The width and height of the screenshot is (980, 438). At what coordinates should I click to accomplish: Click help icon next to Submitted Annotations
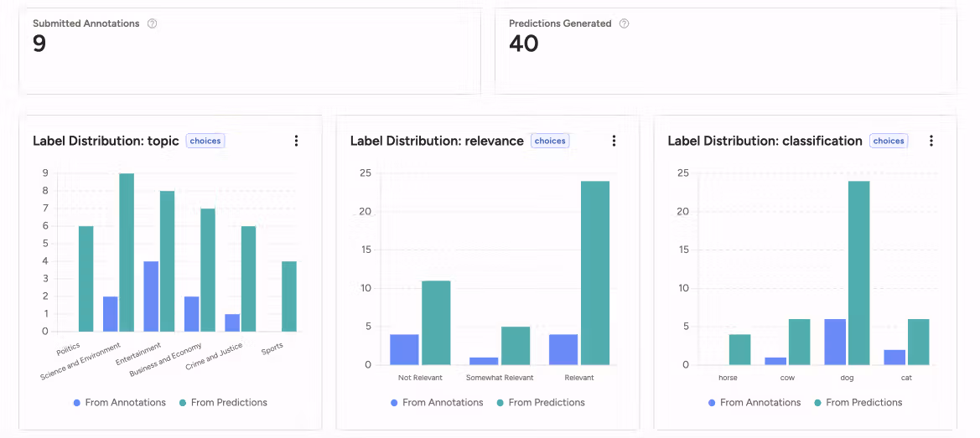(152, 23)
